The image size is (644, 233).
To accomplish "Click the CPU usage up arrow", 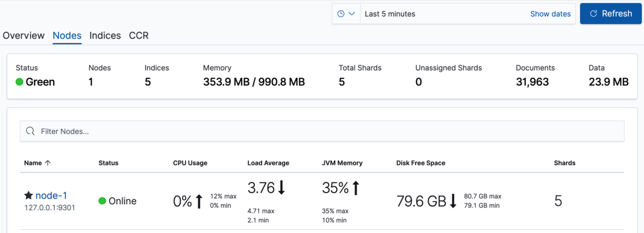I will (199, 201).
